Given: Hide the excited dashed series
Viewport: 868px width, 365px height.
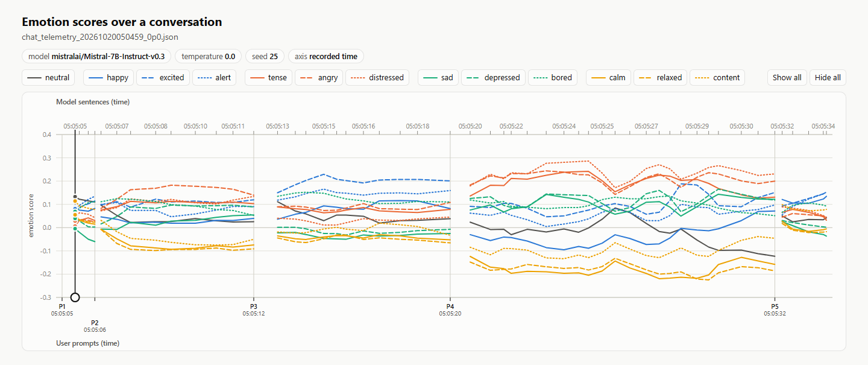Looking at the screenshot, I should tap(164, 77).
